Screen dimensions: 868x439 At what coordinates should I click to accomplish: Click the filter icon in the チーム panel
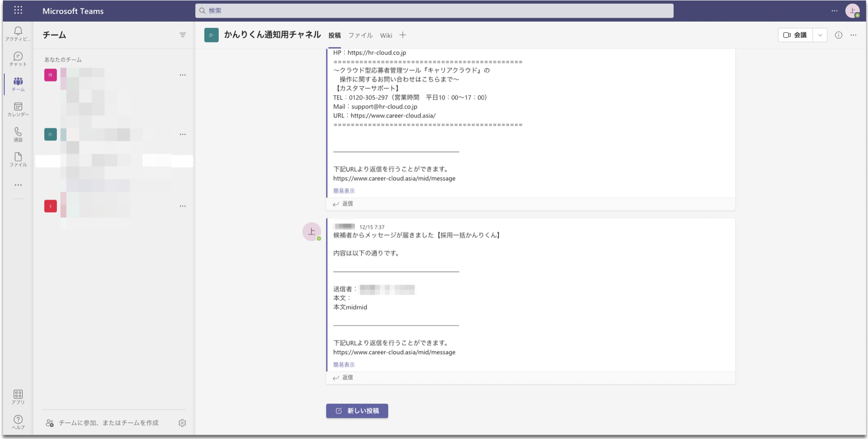click(x=182, y=35)
